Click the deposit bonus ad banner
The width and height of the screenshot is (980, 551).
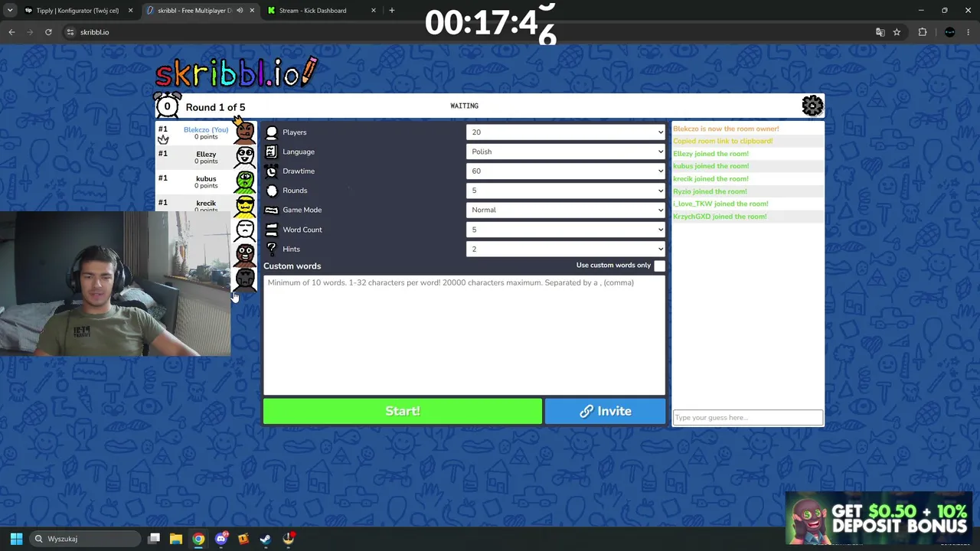879,518
